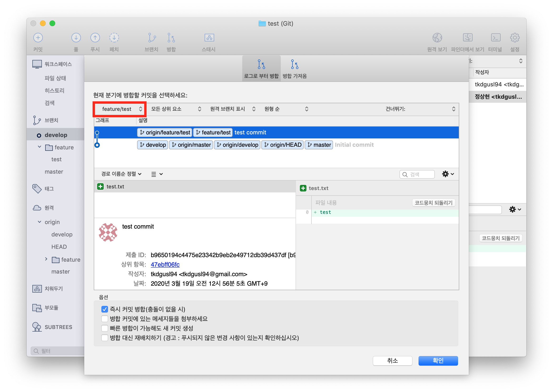This screenshot has width=553, height=392.
Task: Click the 푸시 (Push) toolbar icon
Action: (x=95, y=38)
